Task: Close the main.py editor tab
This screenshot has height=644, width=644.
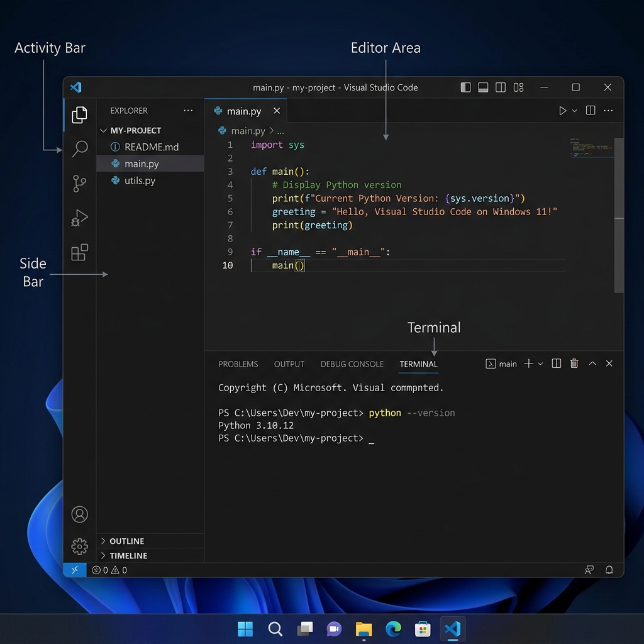Action: (x=277, y=111)
